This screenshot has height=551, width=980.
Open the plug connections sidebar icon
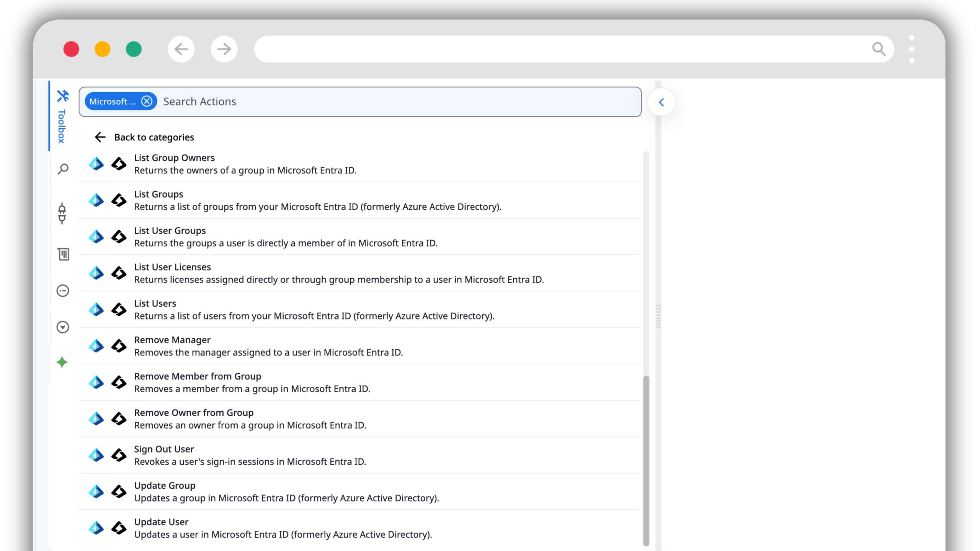click(x=62, y=214)
